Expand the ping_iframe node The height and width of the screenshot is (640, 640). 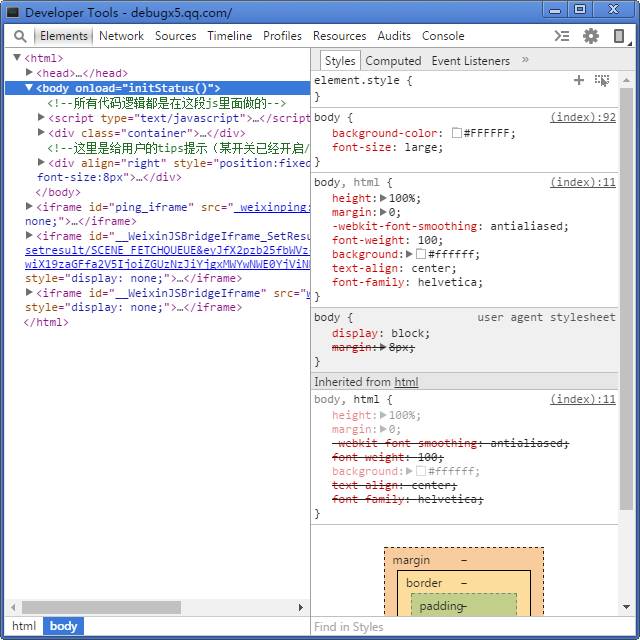29,207
